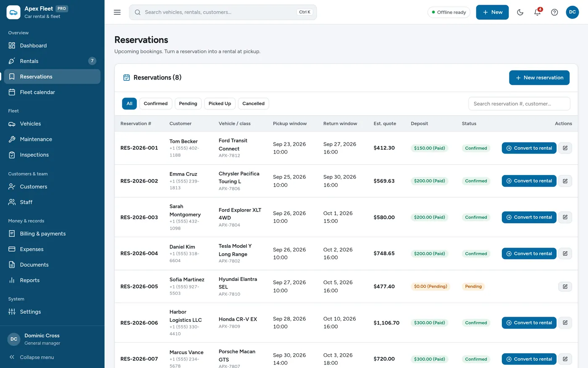Go to Rentals in the sidebar

click(x=52, y=61)
